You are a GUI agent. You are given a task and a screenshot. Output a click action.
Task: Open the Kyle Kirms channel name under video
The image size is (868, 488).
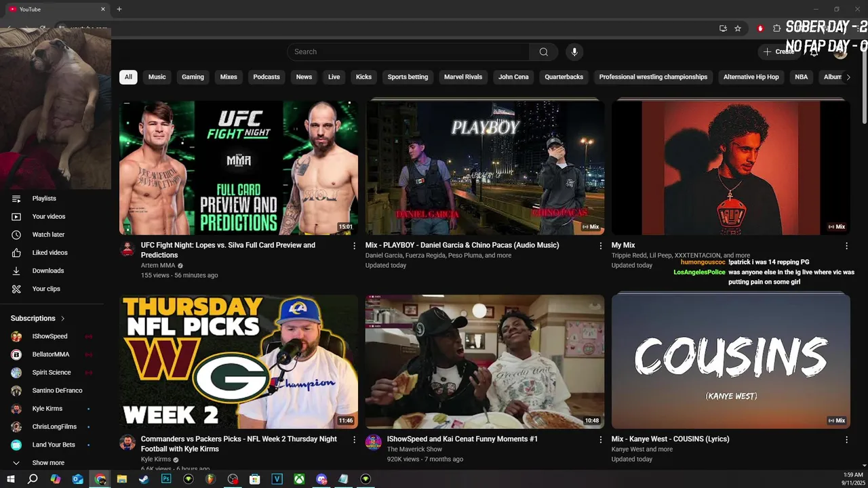(x=156, y=460)
